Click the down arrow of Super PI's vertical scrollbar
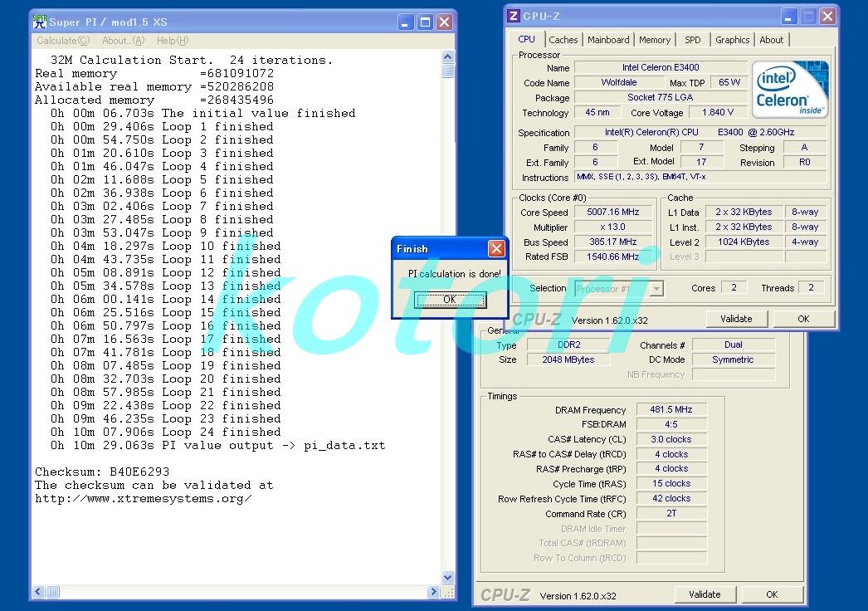The width and height of the screenshot is (868, 611). 448,577
